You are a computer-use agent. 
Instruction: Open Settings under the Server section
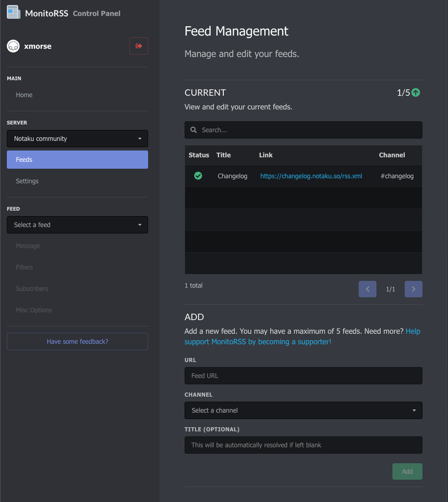click(27, 181)
